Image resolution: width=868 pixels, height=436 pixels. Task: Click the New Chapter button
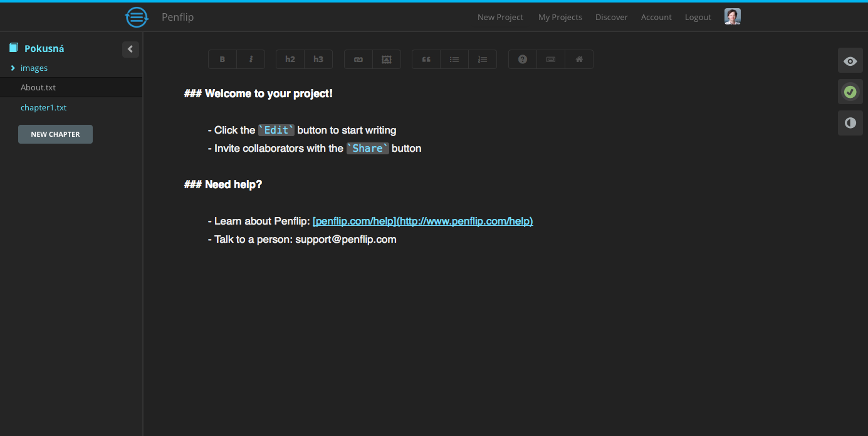55,134
